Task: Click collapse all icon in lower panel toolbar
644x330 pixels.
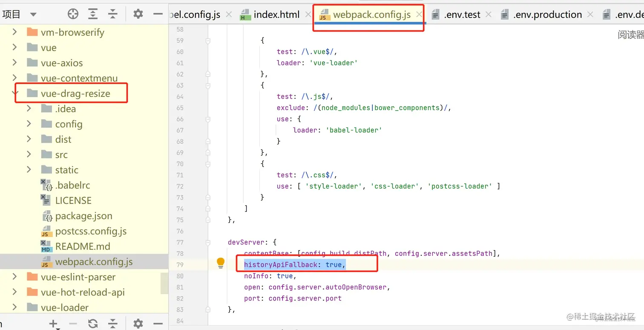Action: [x=112, y=324]
